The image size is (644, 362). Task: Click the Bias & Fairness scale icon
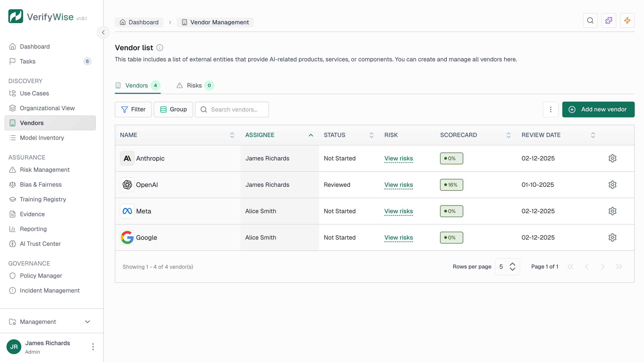[13, 184]
